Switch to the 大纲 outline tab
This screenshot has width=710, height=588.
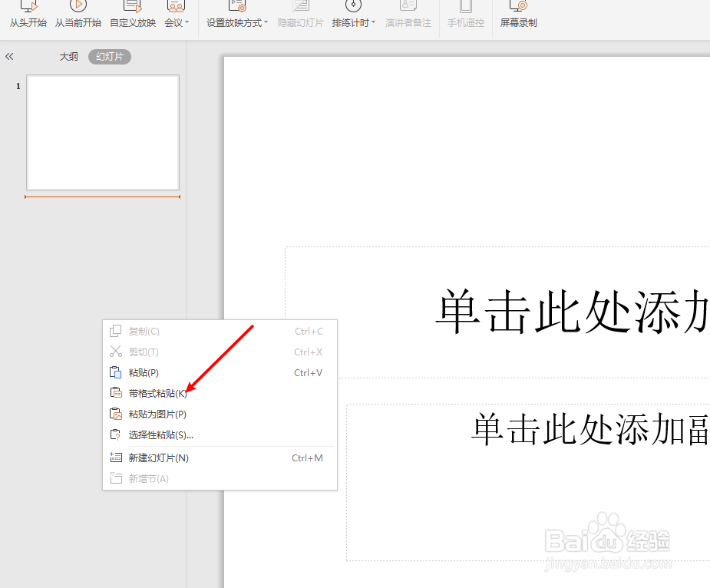[x=69, y=57]
